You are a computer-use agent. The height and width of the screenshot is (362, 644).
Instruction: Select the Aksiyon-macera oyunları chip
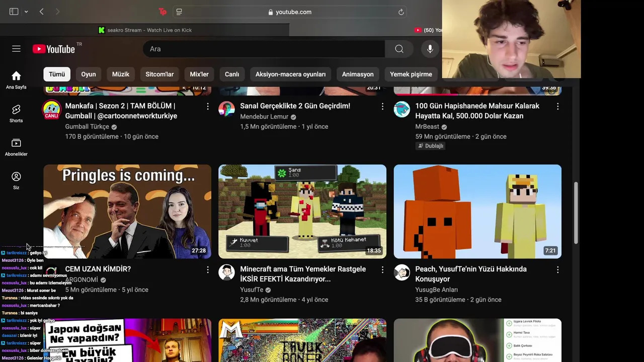click(290, 74)
